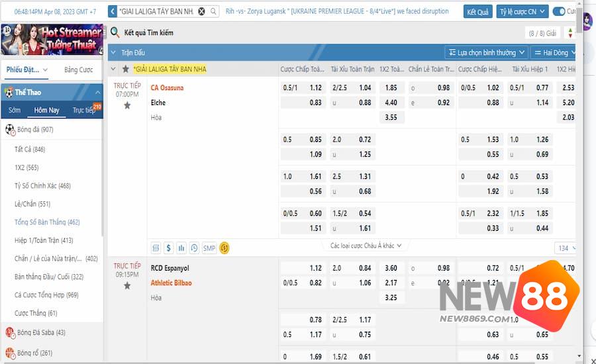Star the Giải LaLiga Tây Ban Nha league
Viewport: 596px width, 364px height.
(125, 69)
